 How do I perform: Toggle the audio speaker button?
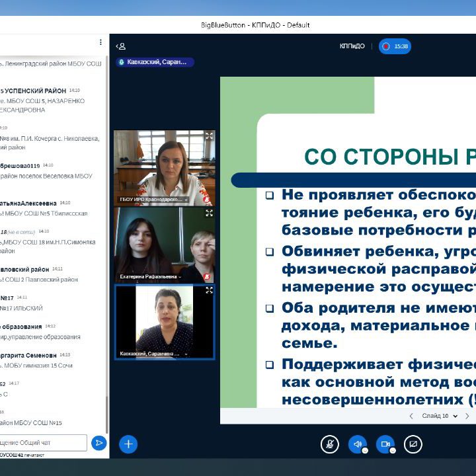[357, 444]
